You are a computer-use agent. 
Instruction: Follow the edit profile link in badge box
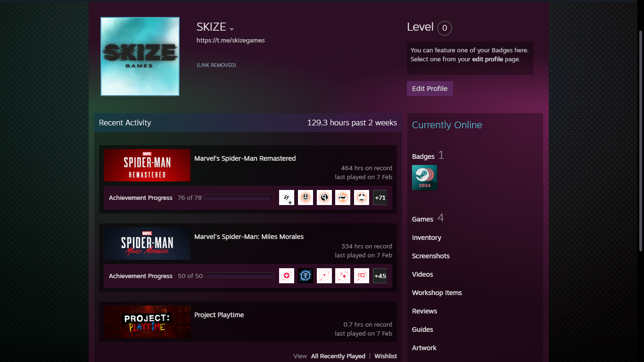487,59
